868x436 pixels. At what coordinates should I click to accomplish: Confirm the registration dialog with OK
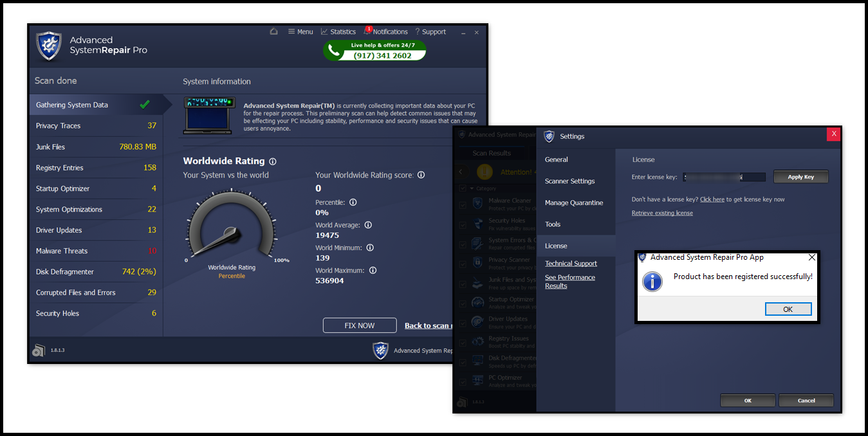788,309
